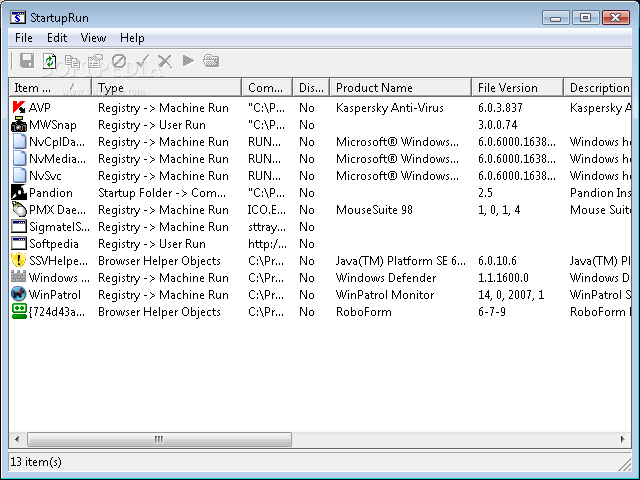Click the '13 item(s)' status bar text

(x=36, y=462)
